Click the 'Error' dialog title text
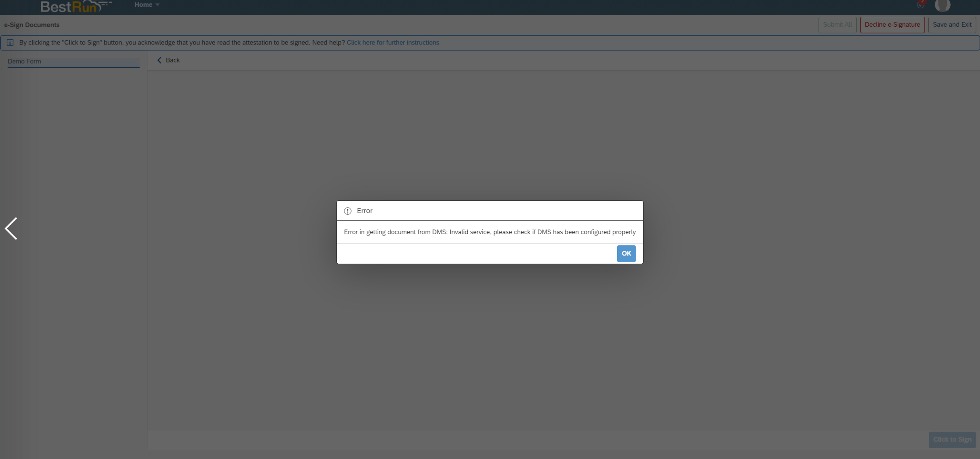 coord(364,211)
